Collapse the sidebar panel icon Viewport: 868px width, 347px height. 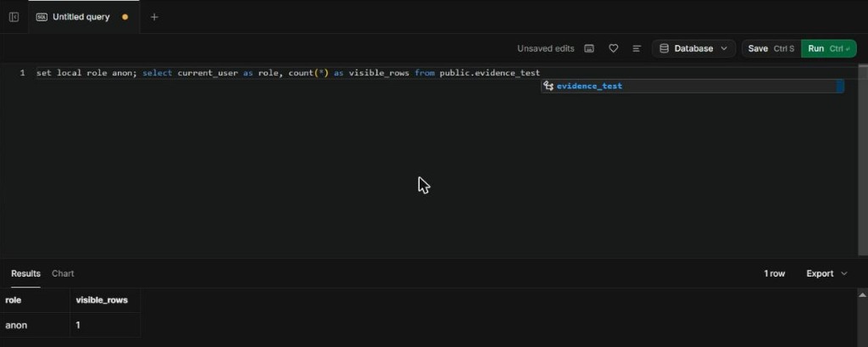[x=14, y=17]
